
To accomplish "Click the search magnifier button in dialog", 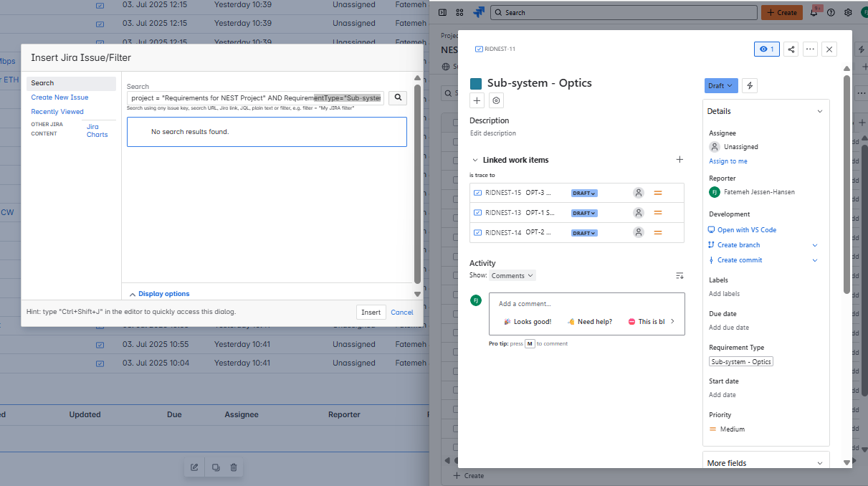I will [398, 97].
